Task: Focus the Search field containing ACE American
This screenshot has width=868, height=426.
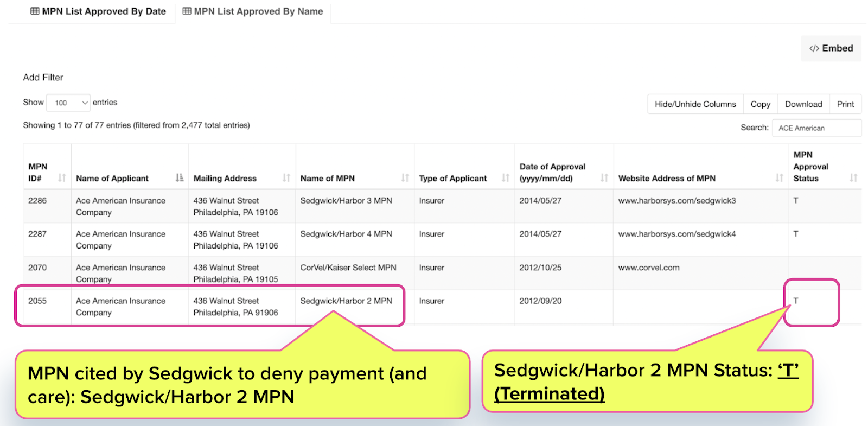Action: tap(817, 128)
